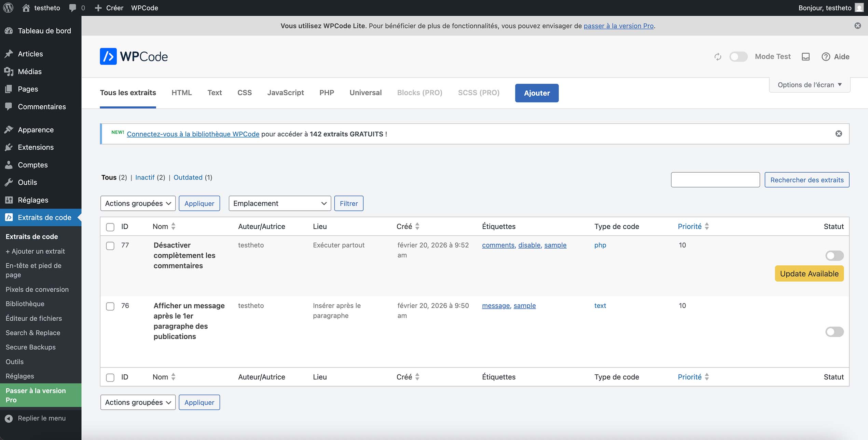868x440 pixels.
Task: Check the select-all checkbox in the table header
Action: [x=110, y=226]
